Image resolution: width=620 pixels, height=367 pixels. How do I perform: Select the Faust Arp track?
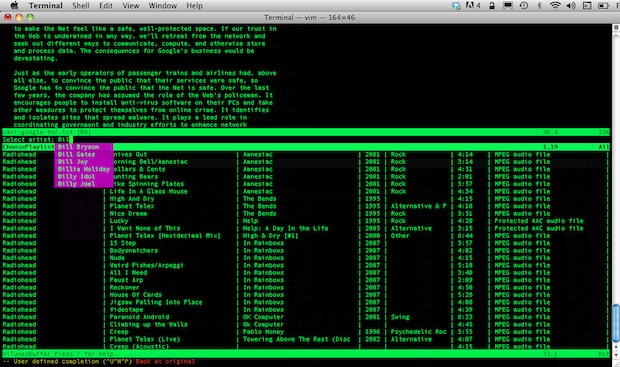[x=126, y=280]
